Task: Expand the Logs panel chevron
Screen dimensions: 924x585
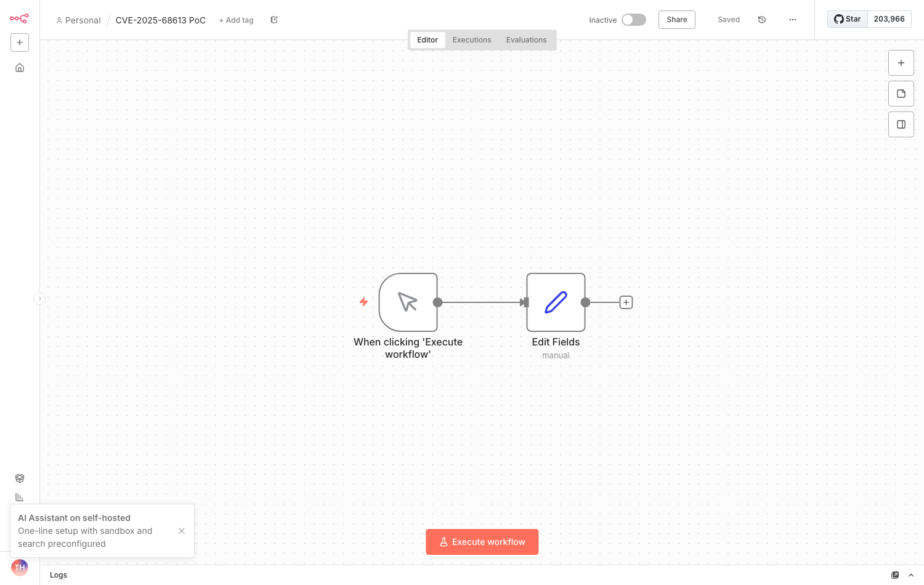Action: 911,575
